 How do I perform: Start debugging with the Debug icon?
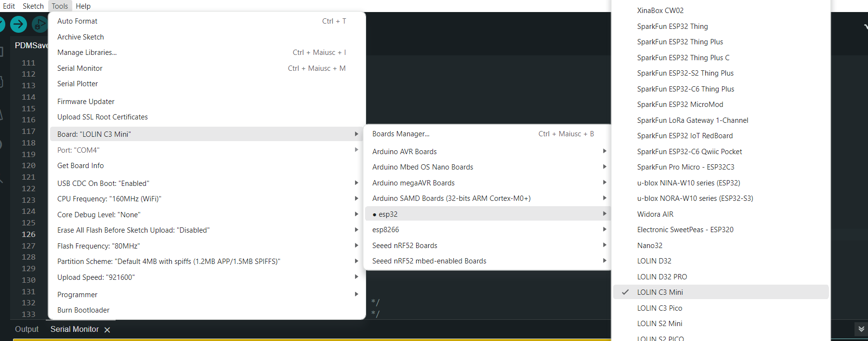coord(39,24)
